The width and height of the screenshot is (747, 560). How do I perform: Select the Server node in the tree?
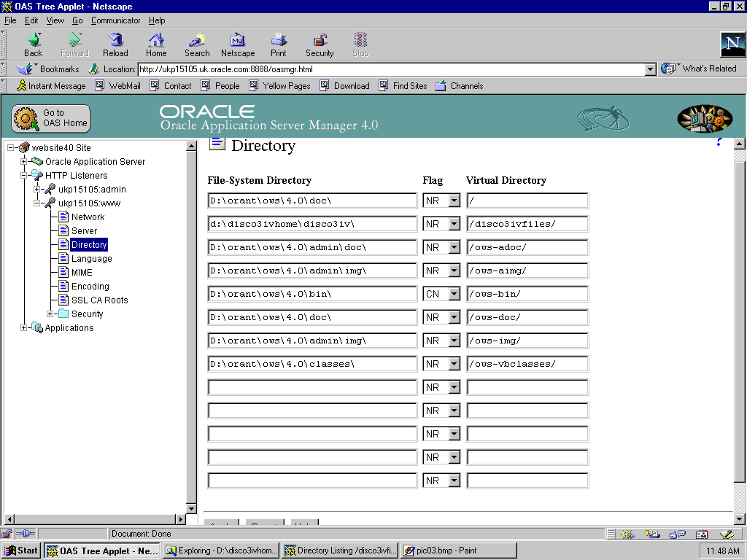point(85,231)
